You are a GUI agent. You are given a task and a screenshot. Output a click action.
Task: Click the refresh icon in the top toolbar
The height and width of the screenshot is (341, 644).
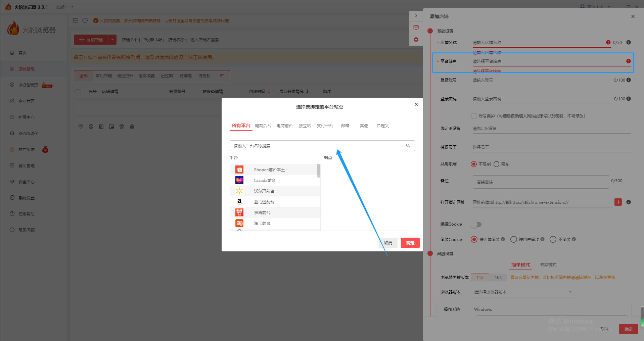pos(85,20)
